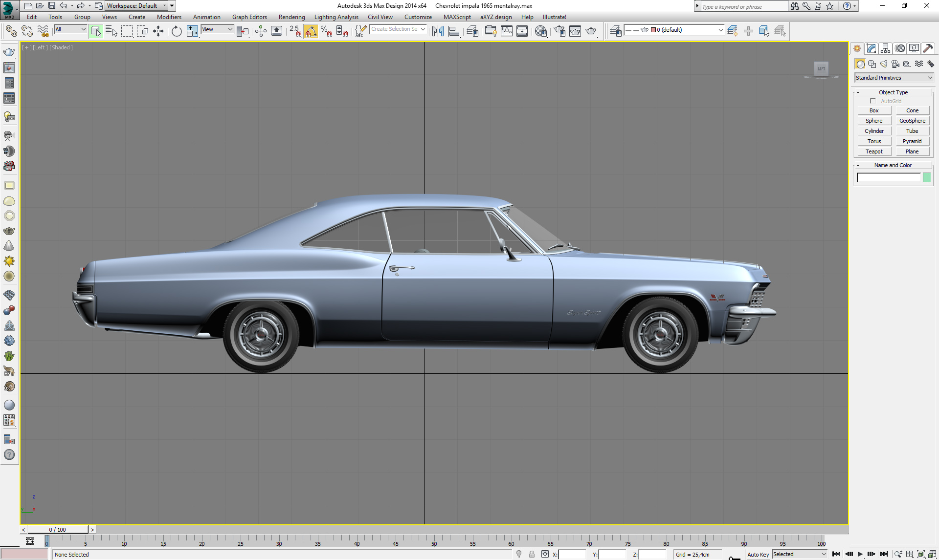Toggle the Selection Lock icon

532,554
